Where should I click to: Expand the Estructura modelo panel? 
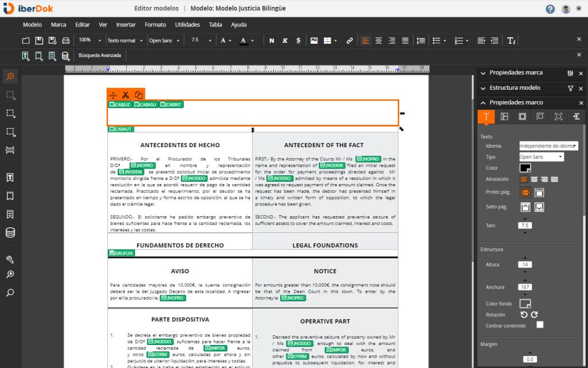(483, 88)
